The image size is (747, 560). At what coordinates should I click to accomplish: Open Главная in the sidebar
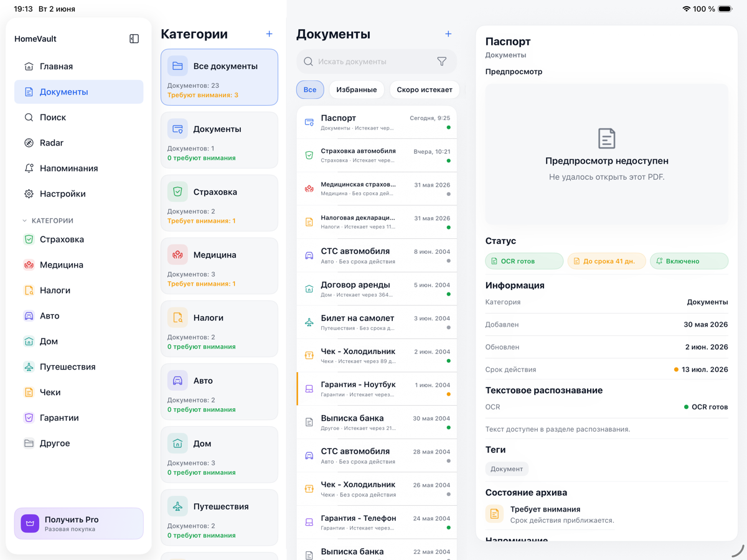tap(79, 66)
